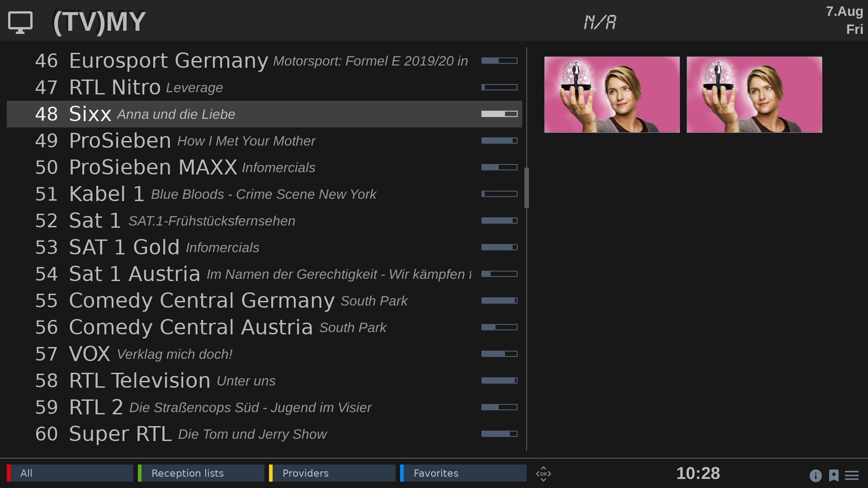Viewport: 868px width, 488px height.
Task: Click the Unter uns programme text
Action: coord(246,381)
